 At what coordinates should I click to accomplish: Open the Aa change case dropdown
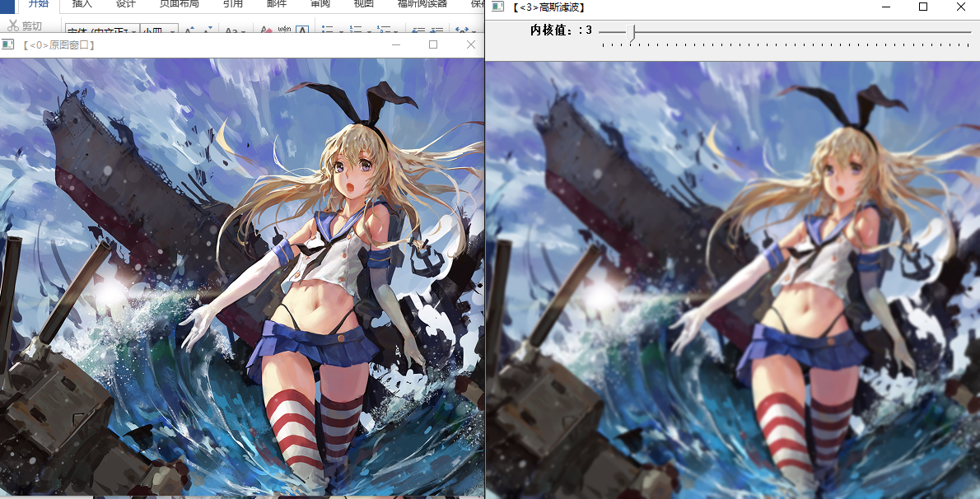tap(235, 30)
